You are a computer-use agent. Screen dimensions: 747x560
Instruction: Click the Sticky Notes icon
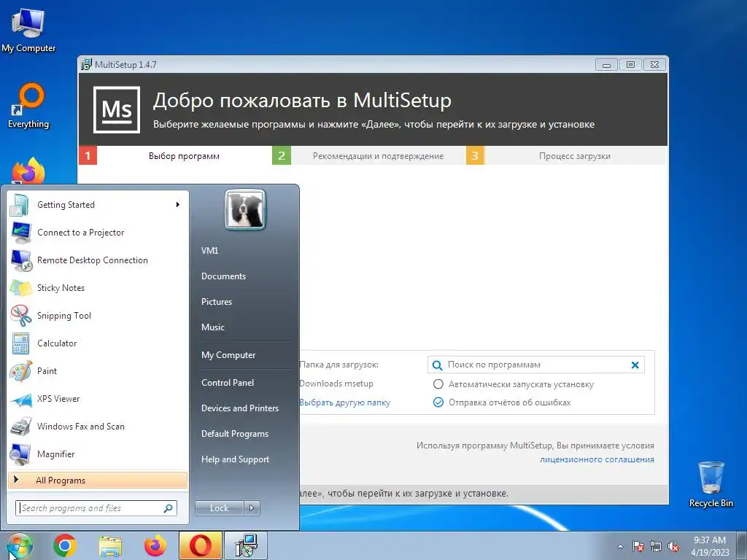21,287
